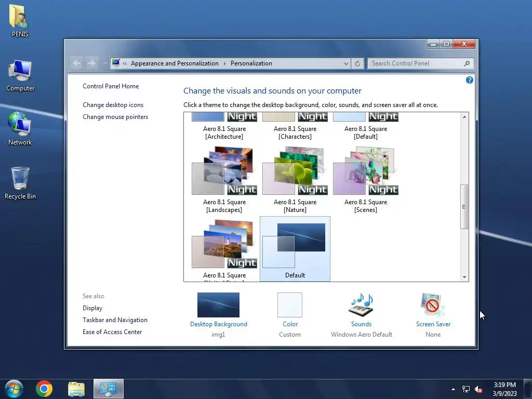Click the Color link text
The height and width of the screenshot is (399, 532).
click(290, 324)
